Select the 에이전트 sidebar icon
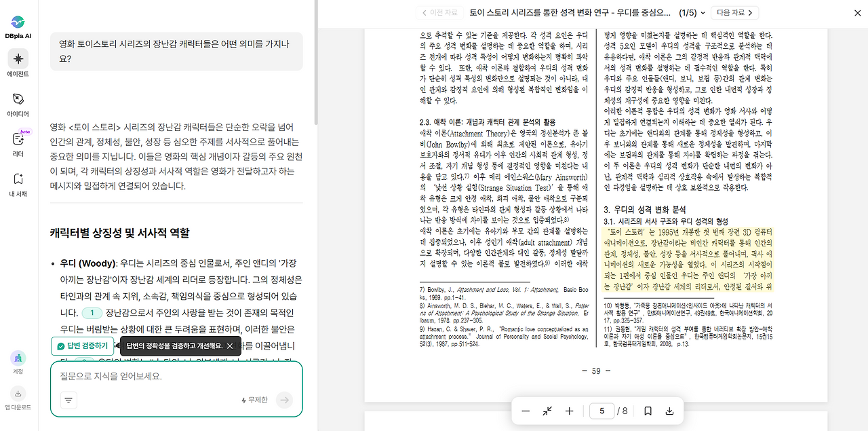The width and height of the screenshot is (868, 431). 18,64
